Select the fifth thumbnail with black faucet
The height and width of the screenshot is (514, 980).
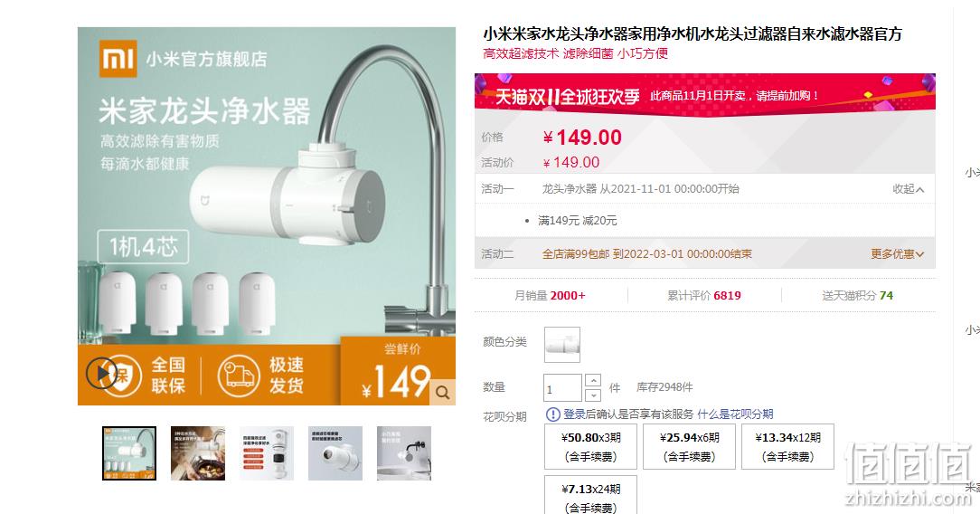point(404,453)
